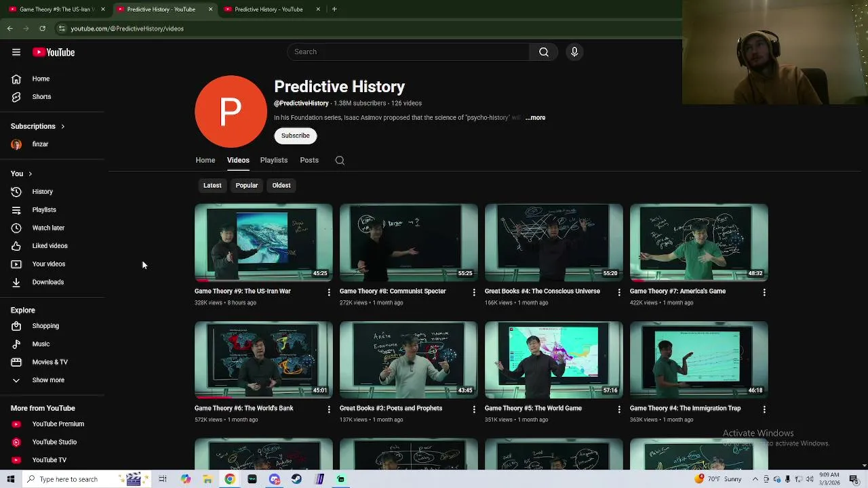This screenshot has height=488, width=868.
Task: Show hidden system tray icons
Action: pos(755,479)
